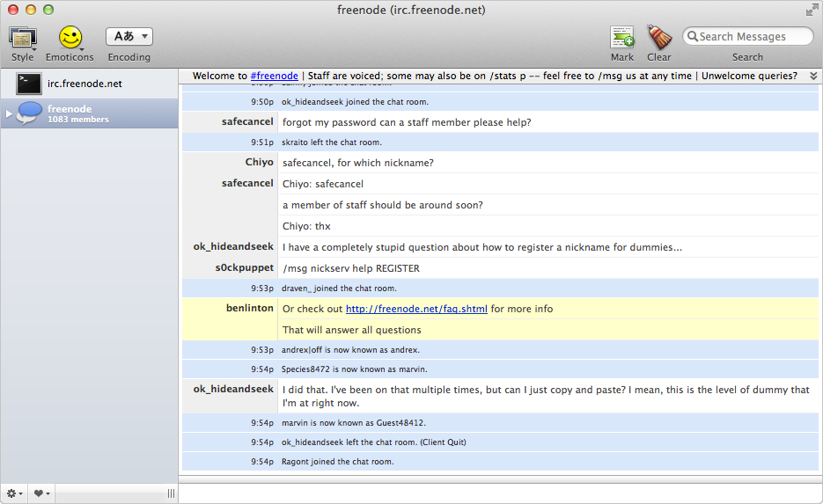Click the terminal console icon

[28, 84]
